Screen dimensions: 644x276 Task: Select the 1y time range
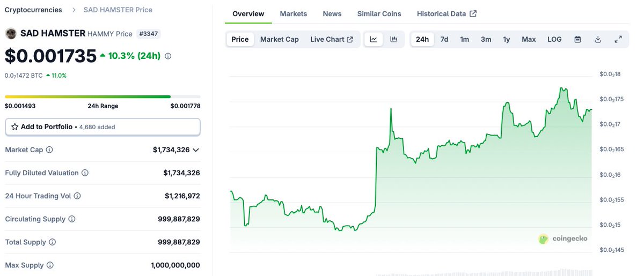(507, 39)
